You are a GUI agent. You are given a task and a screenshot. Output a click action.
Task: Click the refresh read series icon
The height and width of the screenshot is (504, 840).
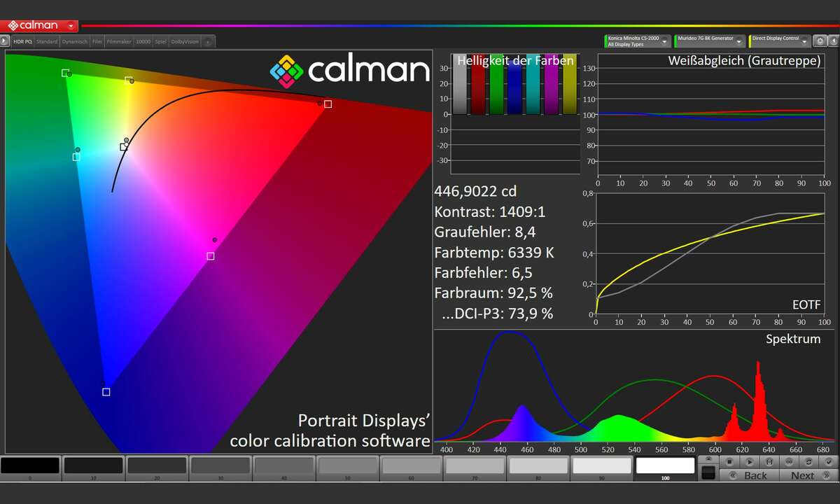(x=809, y=462)
